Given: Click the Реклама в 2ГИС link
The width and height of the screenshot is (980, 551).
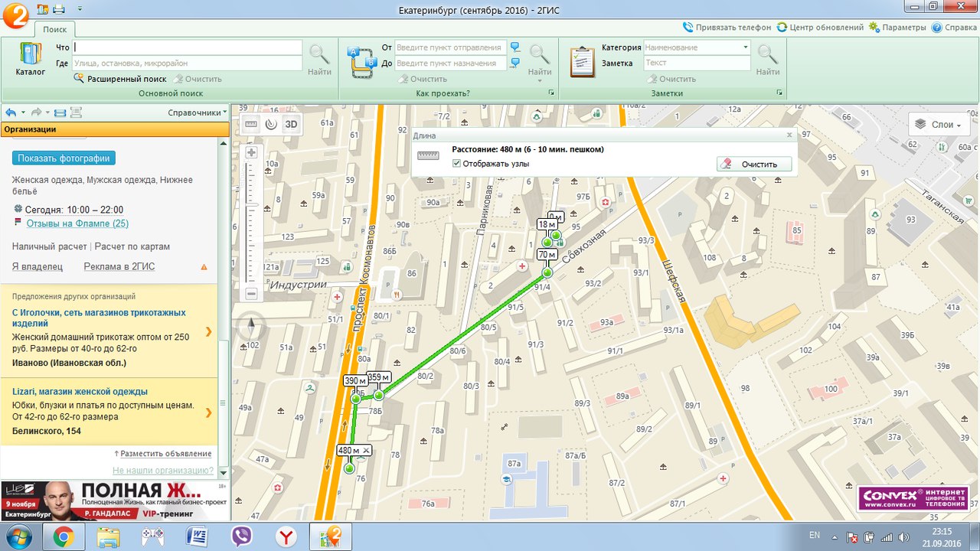Looking at the screenshot, I should point(119,266).
